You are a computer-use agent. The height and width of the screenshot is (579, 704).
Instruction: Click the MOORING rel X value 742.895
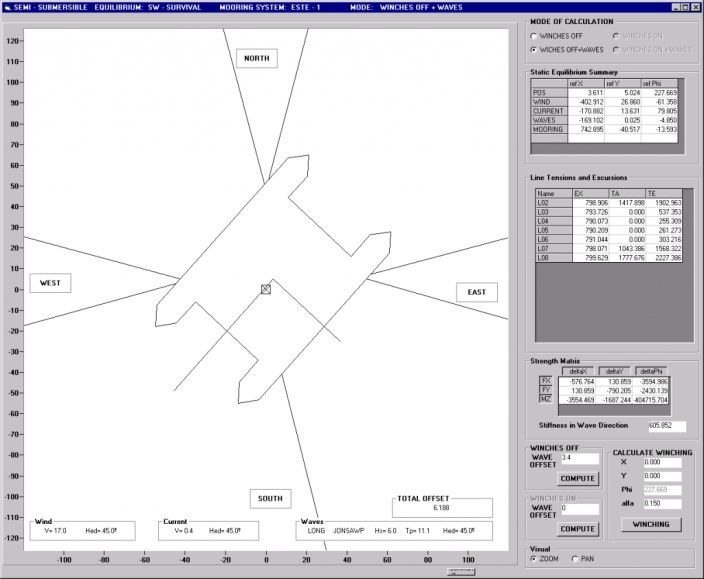pyautogui.click(x=586, y=130)
